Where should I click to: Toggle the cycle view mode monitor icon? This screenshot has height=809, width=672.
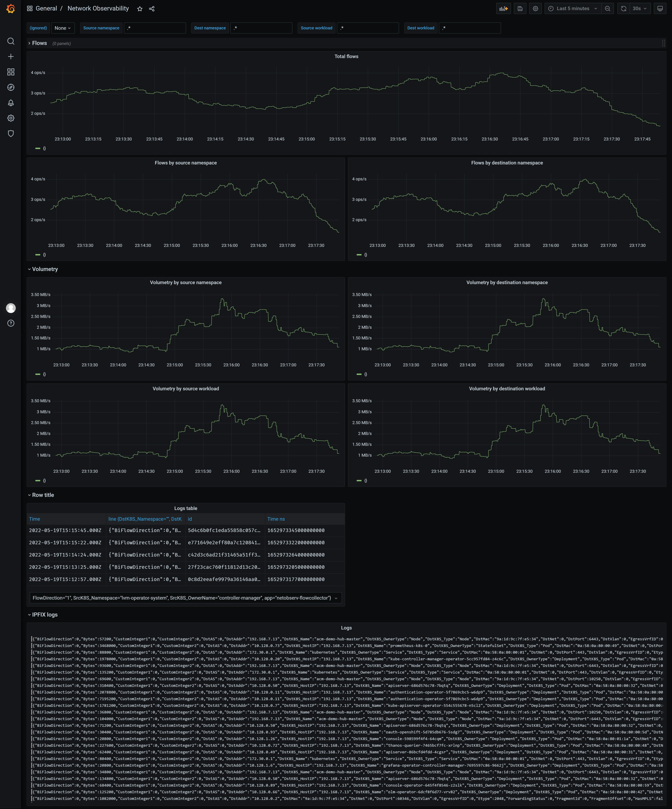point(660,8)
